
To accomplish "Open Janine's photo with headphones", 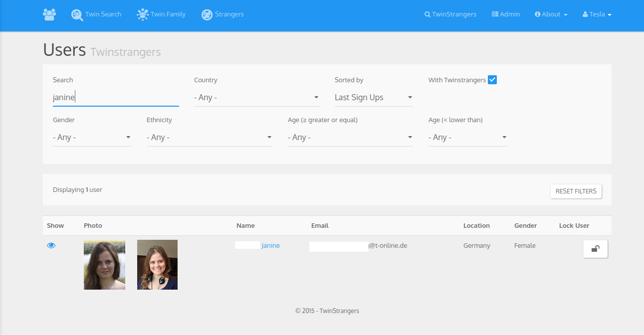I will 157,265.
